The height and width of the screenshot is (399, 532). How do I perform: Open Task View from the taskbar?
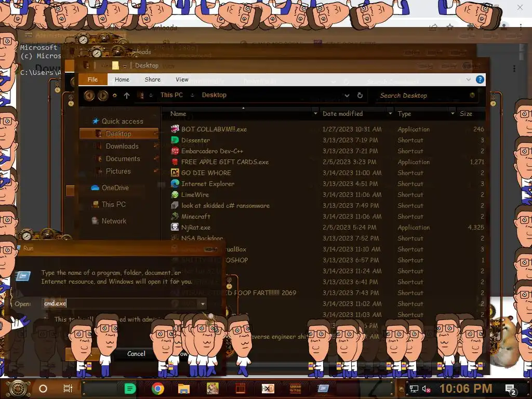pyautogui.click(x=68, y=389)
